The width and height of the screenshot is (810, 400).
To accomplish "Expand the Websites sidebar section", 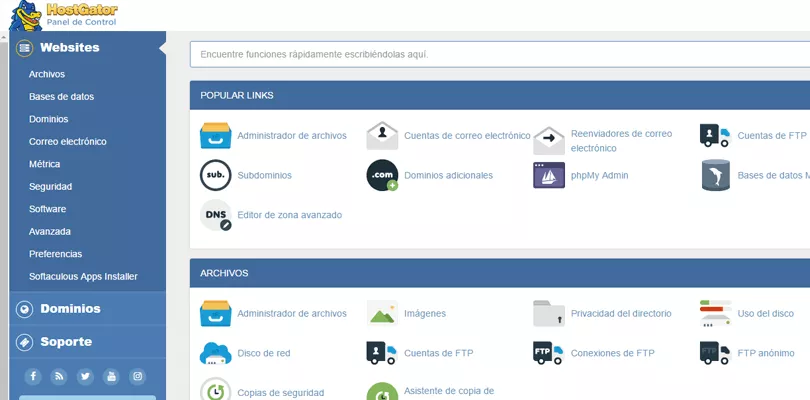I will pos(87,48).
